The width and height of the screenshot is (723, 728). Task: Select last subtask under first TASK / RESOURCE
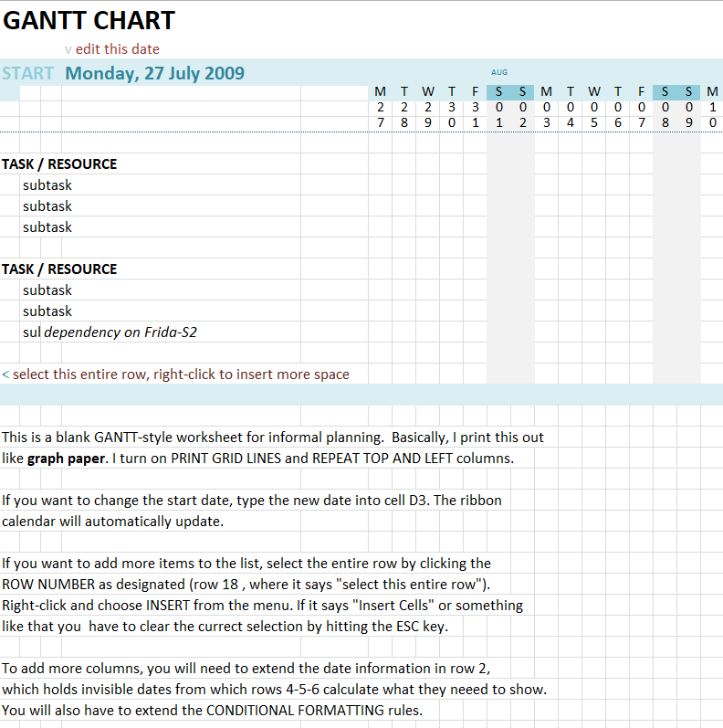(x=47, y=227)
